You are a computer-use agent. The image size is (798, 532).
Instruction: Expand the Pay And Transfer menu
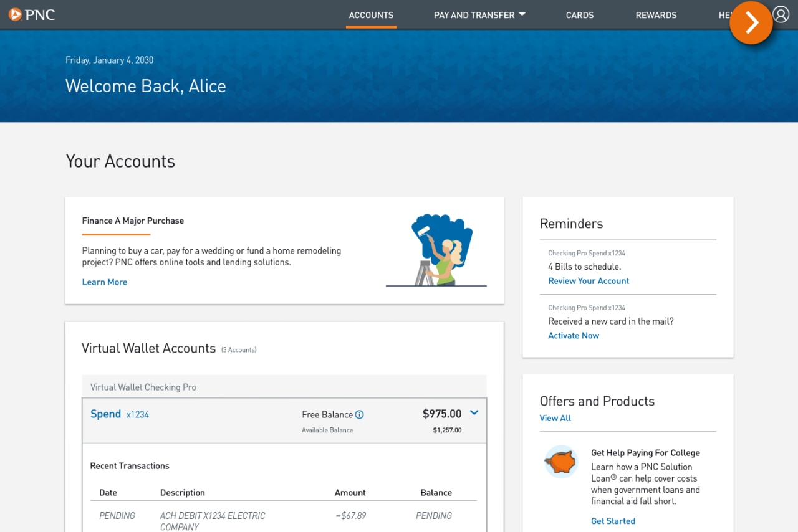coord(479,15)
